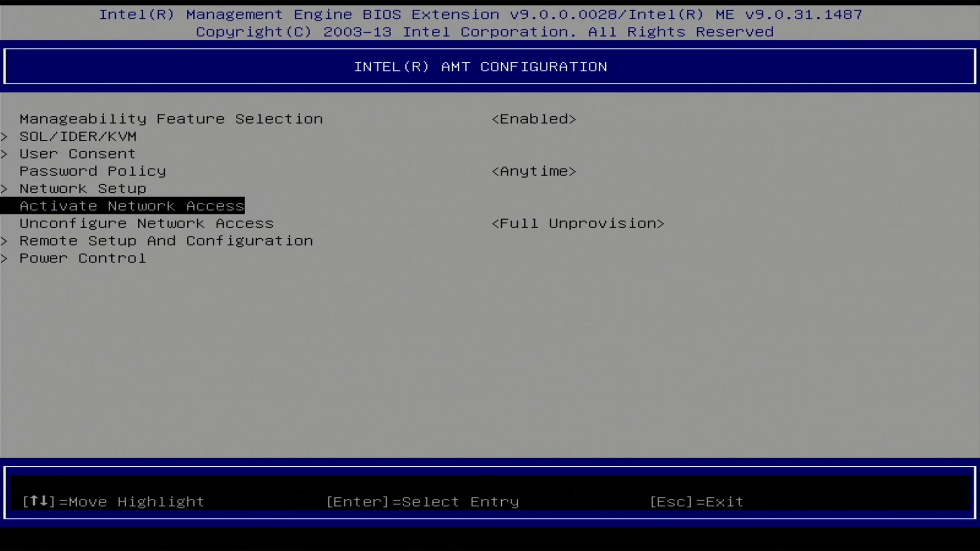Screen dimensions: 980x551
Task: Click the Move Highlight arrow keys hint
Action: 113,502
